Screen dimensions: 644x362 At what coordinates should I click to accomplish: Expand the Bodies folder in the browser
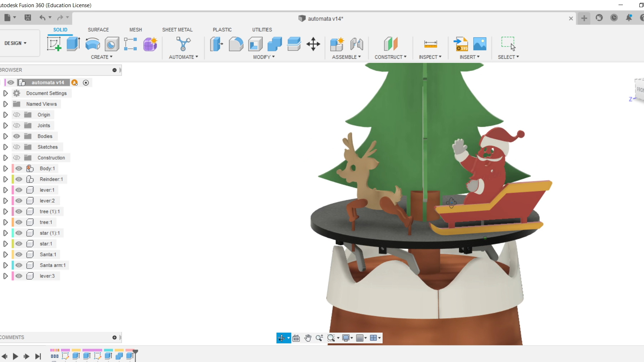coord(5,136)
